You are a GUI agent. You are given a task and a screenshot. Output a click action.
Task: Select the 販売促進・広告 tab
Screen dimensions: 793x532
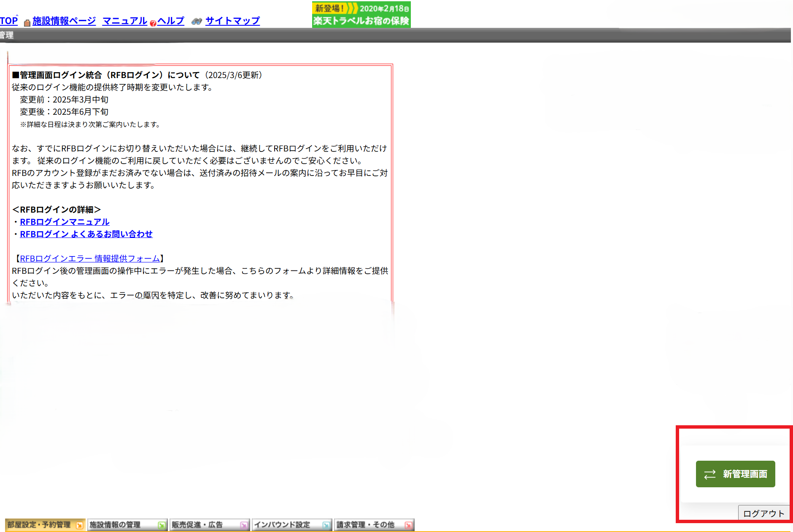[210, 525]
